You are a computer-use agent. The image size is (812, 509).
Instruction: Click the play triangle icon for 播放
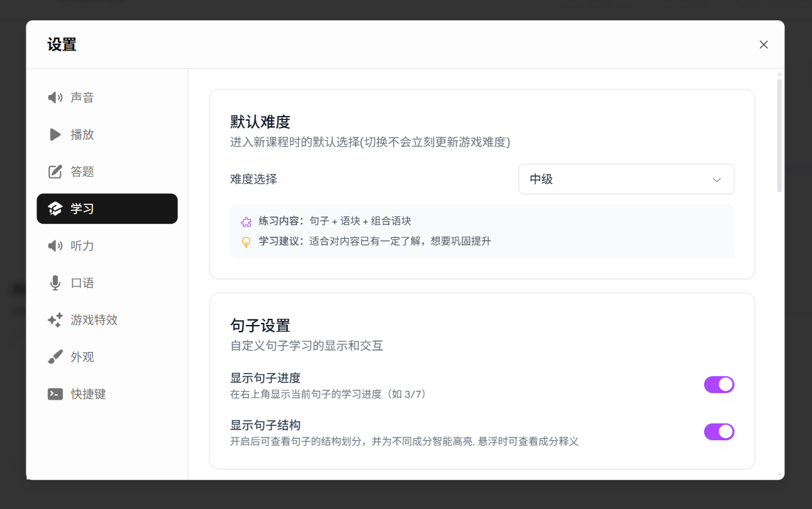tap(55, 135)
